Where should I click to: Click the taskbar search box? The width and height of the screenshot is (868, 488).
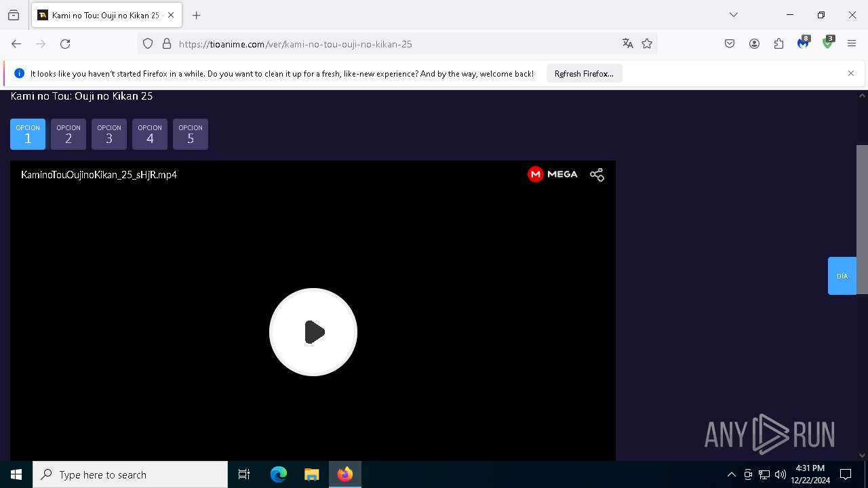pyautogui.click(x=130, y=474)
